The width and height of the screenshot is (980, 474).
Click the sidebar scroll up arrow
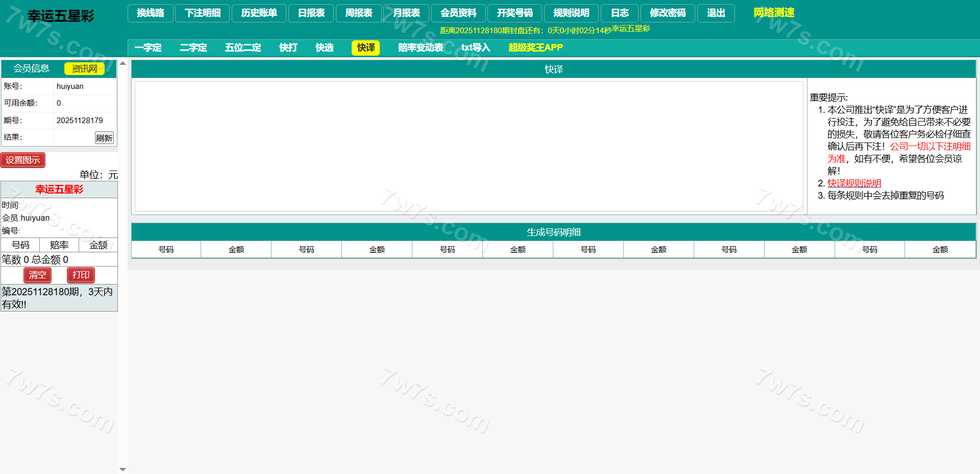tap(122, 64)
